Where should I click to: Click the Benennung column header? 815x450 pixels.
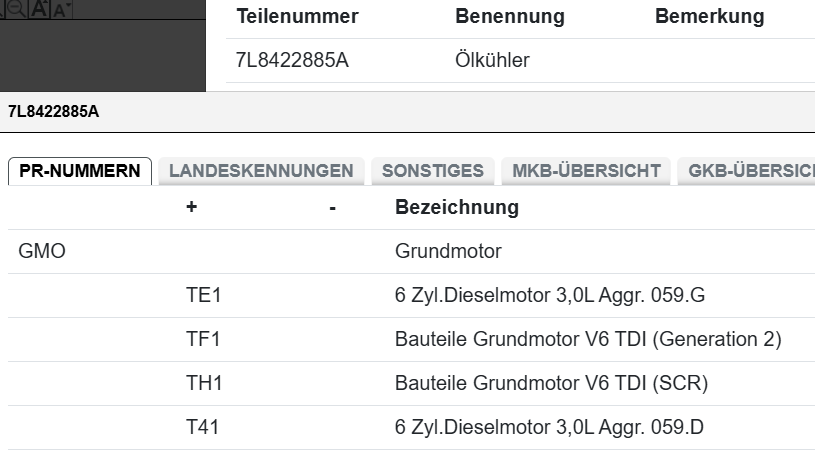pos(509,17)
